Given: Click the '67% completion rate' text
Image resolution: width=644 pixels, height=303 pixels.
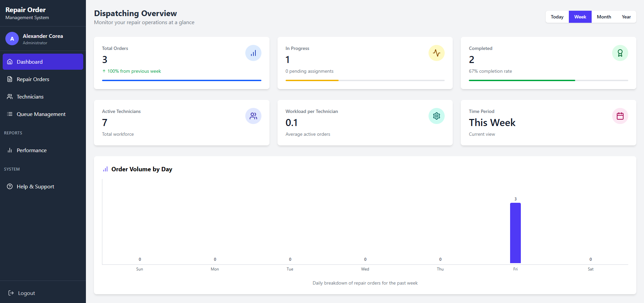Looking at the screenshot, I should click(x=490, y=71).
